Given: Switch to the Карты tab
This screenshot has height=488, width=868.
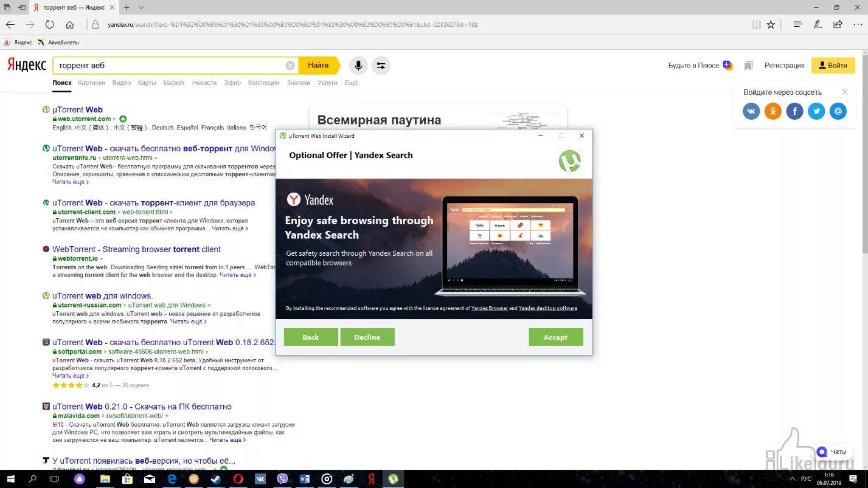Looking at the screenshot, I should (x=147, y=83).
